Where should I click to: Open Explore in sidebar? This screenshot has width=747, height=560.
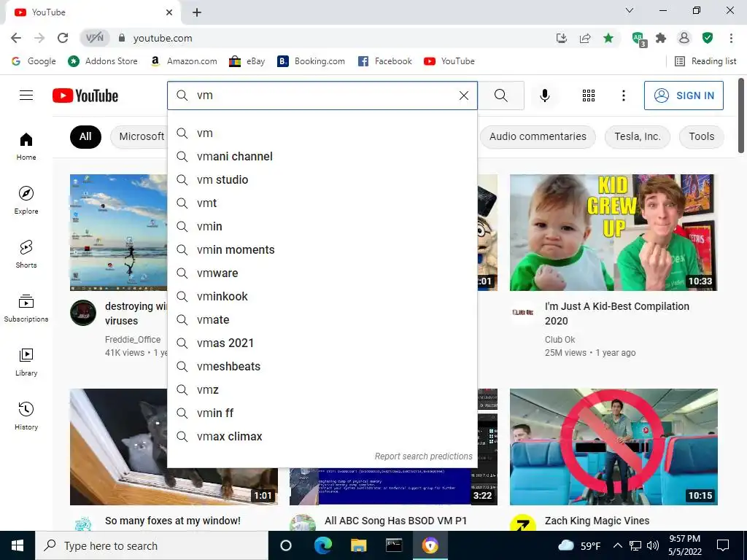coord(26,200)
